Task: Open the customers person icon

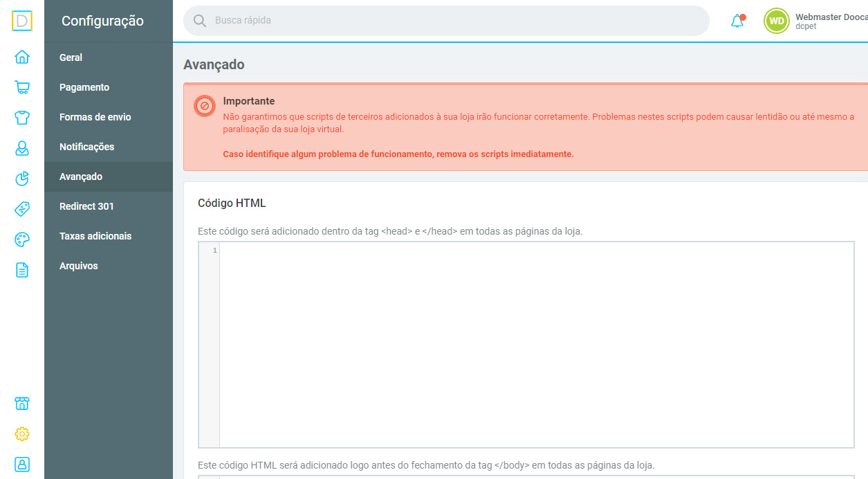Action: 22,147
